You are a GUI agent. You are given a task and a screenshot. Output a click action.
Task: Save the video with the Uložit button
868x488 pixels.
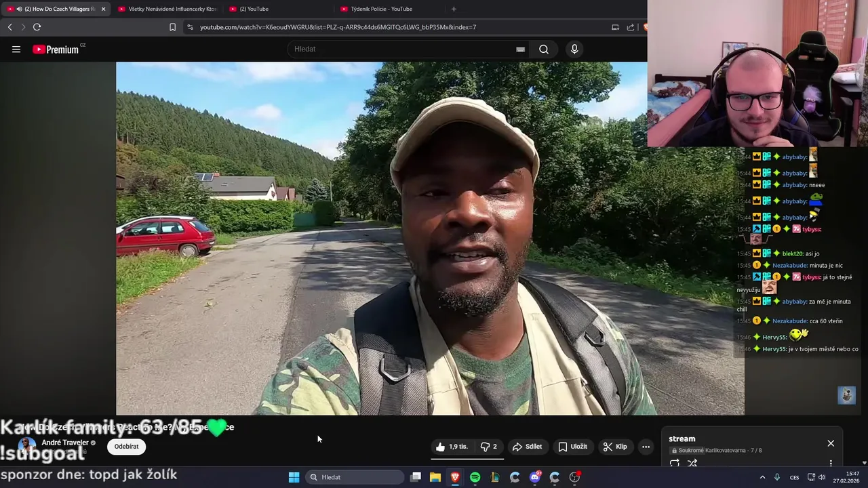coord(572,447)
